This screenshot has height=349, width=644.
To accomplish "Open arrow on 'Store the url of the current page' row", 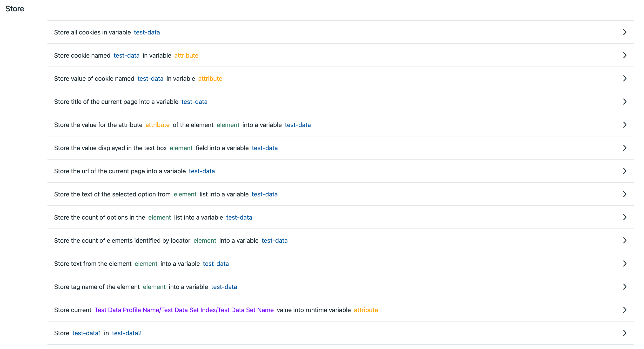I will (x=624, y=171).
